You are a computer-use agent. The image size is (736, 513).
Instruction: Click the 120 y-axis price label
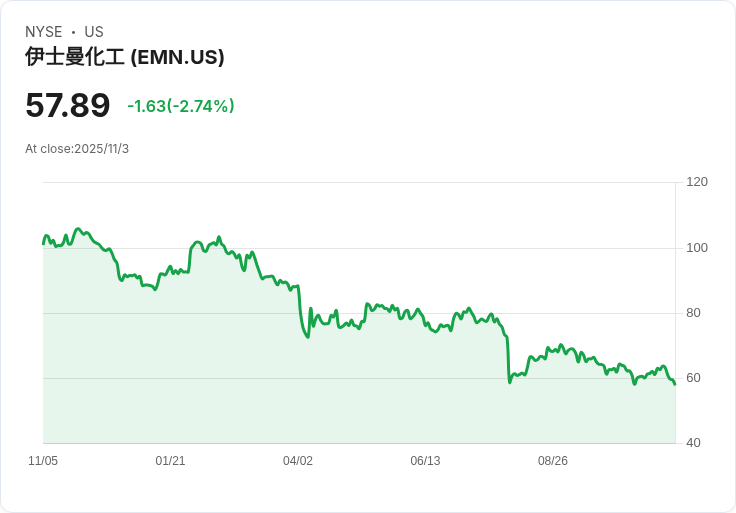pos(697,182)
